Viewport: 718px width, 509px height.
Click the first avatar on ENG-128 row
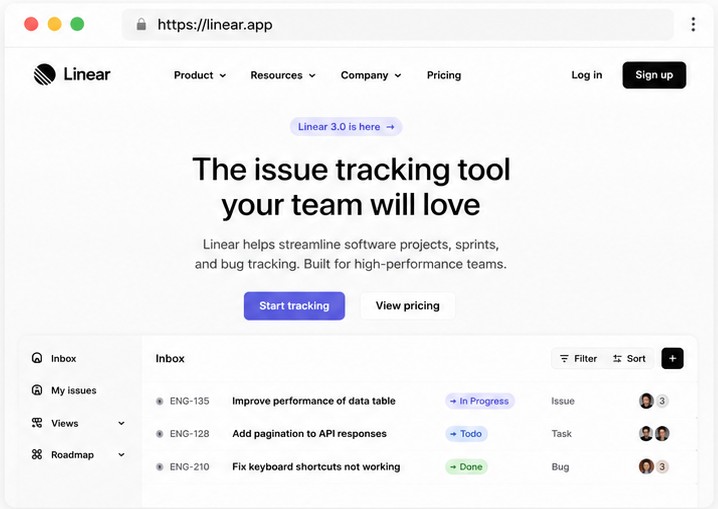point(646,433)
